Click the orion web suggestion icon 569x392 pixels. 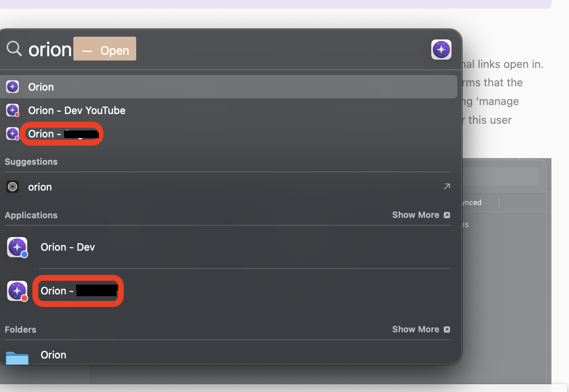click(12, 187)
